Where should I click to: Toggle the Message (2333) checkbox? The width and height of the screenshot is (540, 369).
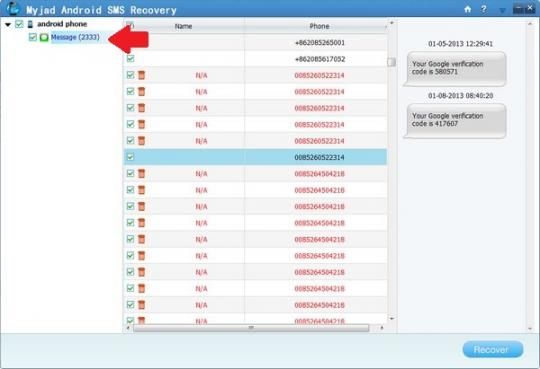point(33,37)
